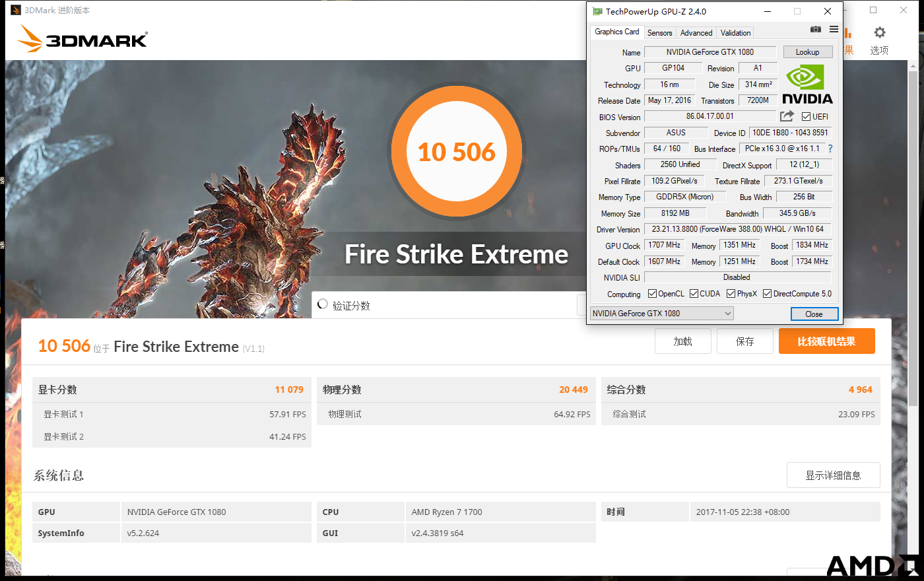This screenshot has height=581, width=924.
Task: Click the 10 506 score circle
Action: tap(456, 152)
